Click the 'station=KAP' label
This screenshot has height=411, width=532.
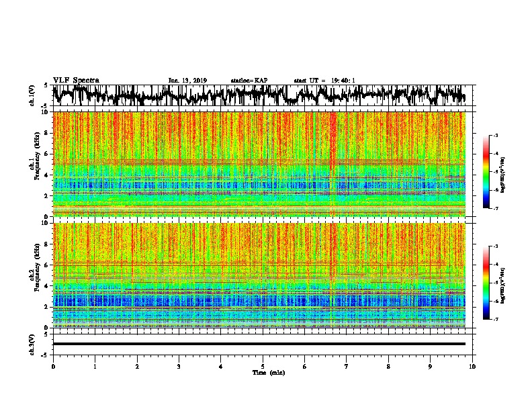coord(249,81)
